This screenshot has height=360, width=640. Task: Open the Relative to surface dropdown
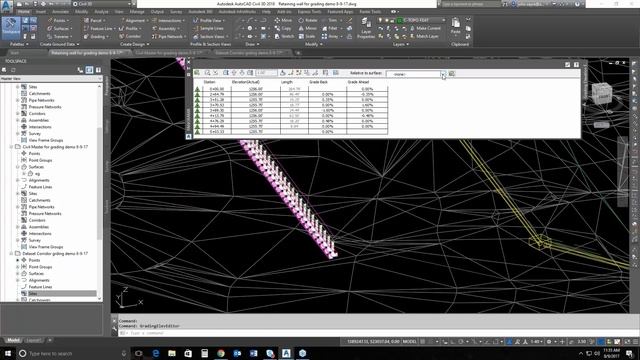coord(443,74)
